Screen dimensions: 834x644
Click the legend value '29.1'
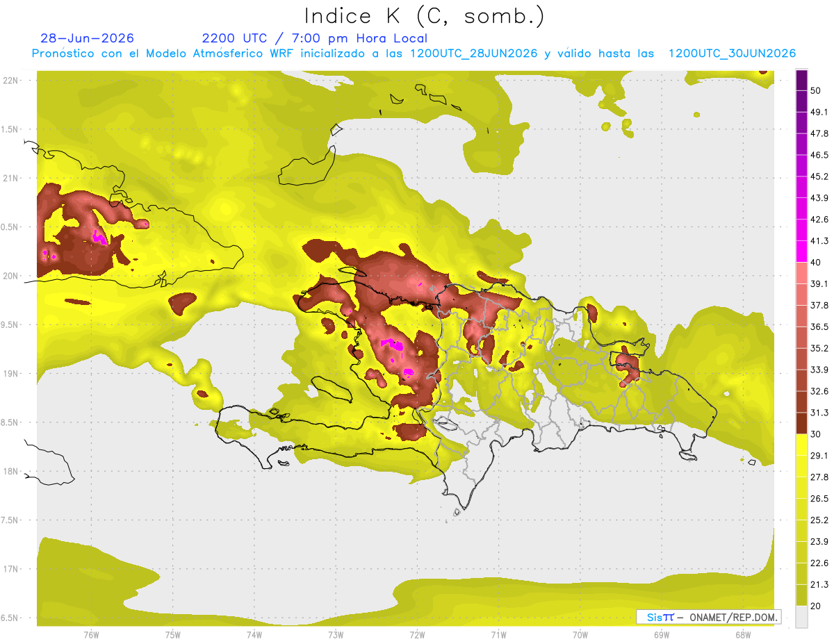click(x=819, y=456)
